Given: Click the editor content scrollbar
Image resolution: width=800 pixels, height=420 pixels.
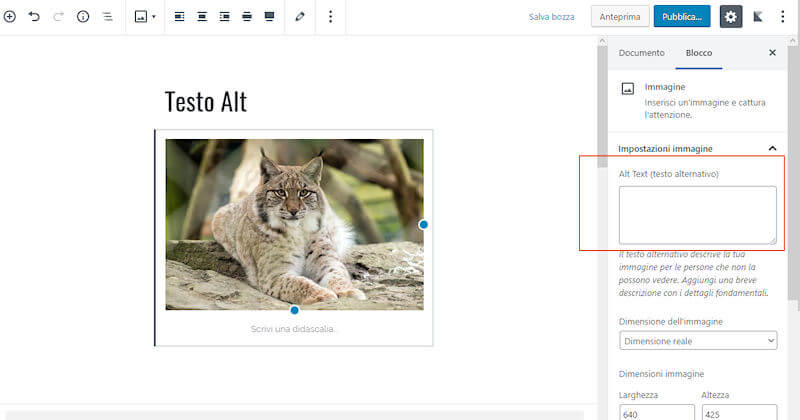Looking at the screenshot, I should 602,107.
